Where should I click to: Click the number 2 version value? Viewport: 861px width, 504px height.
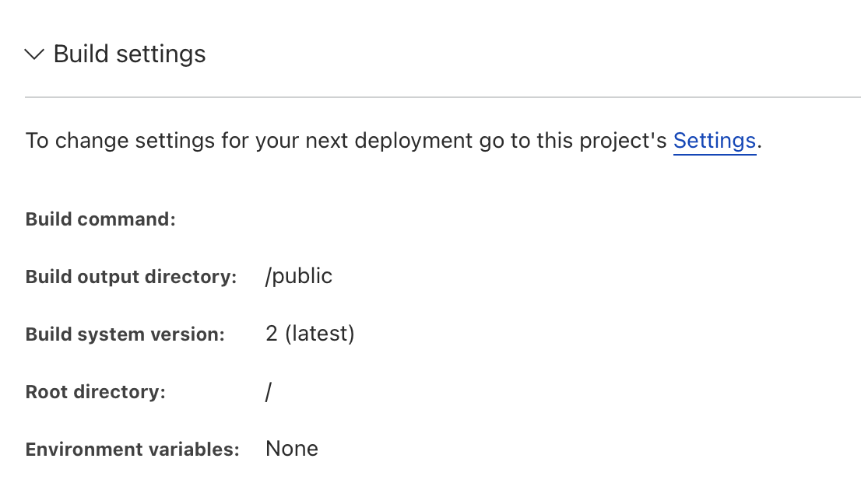click(271, 334)
